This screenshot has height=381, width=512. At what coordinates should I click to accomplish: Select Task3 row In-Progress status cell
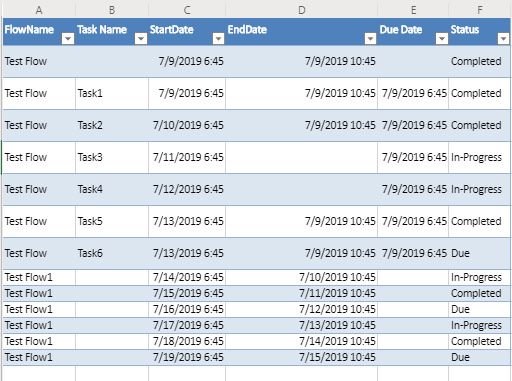click(479, 157)
